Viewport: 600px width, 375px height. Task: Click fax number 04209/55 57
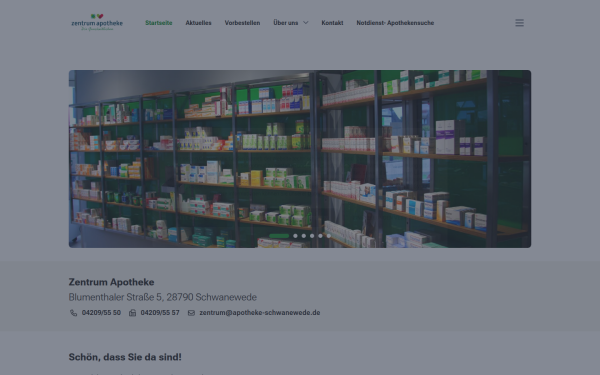click(x=160, y=313)
